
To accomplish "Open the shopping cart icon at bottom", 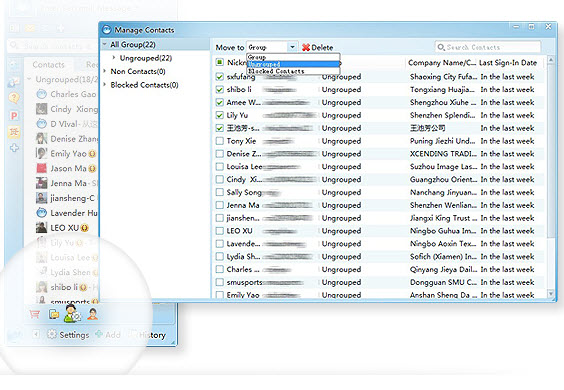I will [x=35, y=314].
